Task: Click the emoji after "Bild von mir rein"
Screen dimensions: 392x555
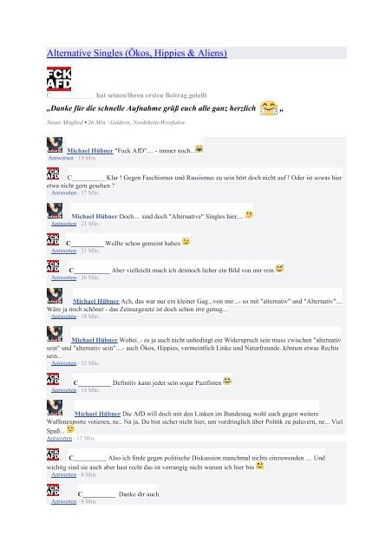Action: pos(279,269)
